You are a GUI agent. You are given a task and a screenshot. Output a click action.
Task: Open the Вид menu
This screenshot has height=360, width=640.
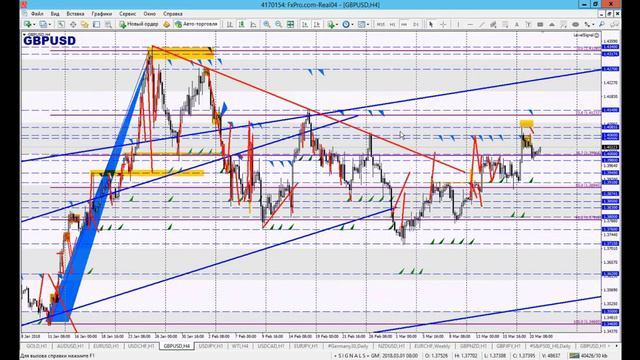point(55,13)
